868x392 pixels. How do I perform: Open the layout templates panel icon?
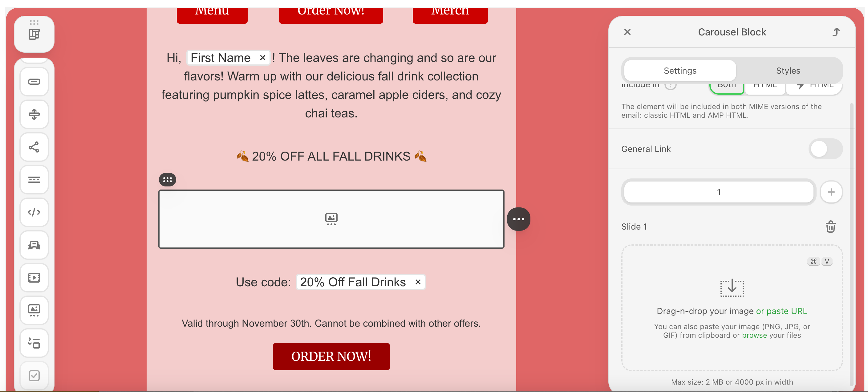[x=34, y=34]
